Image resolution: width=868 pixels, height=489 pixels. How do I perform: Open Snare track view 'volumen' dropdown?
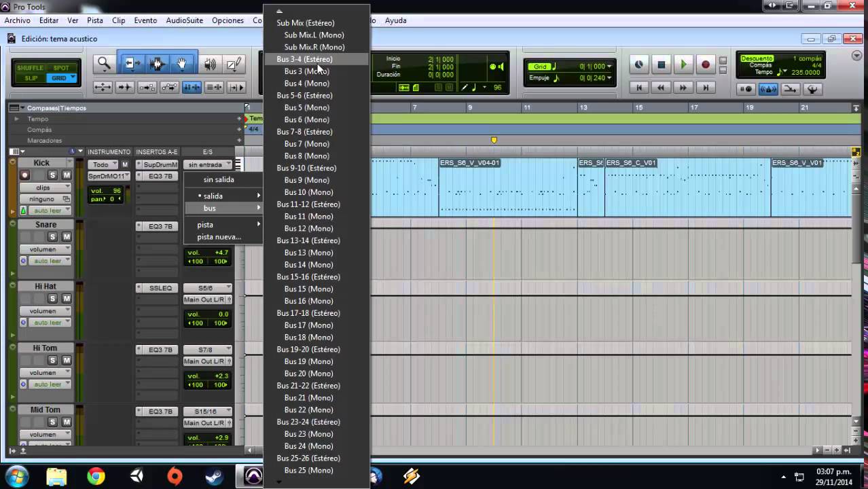tap(46, 249)
